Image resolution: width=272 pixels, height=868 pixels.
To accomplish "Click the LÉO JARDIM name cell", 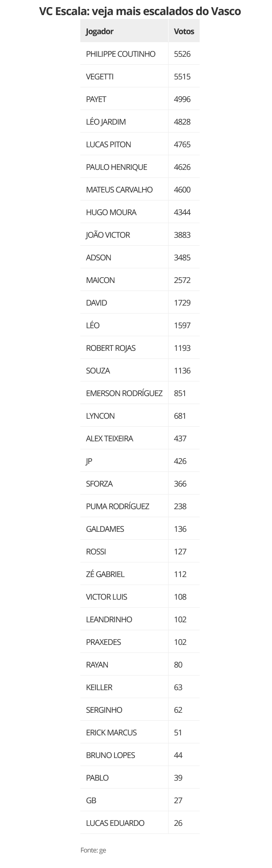I will 106,122.
